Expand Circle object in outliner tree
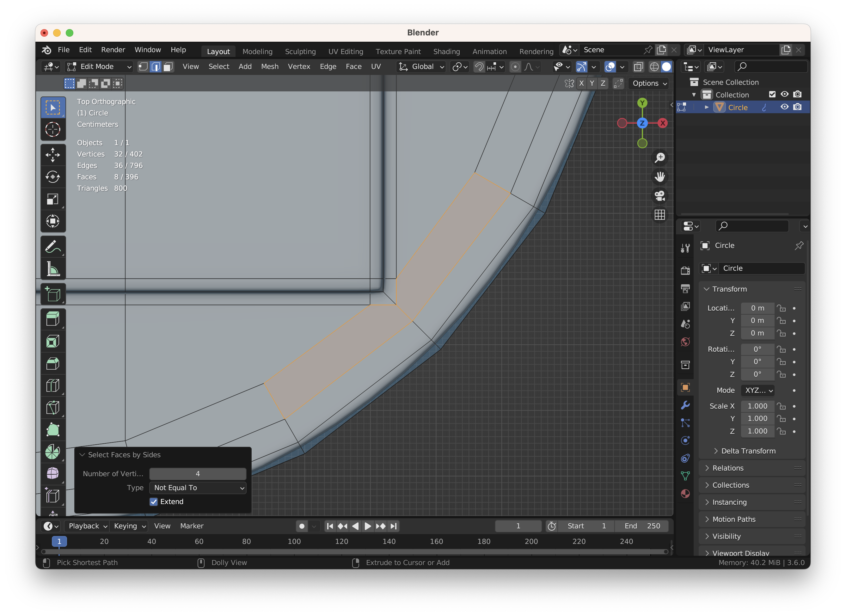Screen dimensions: 846x616 coord(707,107)
